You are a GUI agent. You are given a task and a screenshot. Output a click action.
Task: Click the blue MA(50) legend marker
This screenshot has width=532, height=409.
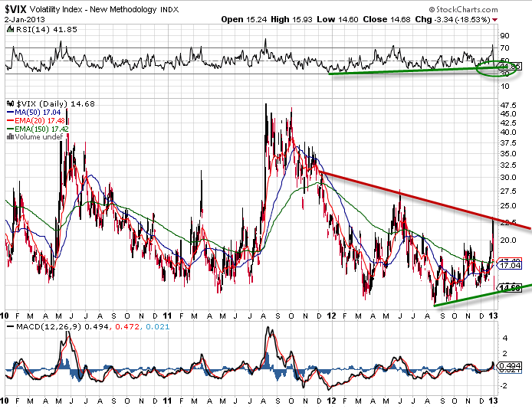coord(8,110)
